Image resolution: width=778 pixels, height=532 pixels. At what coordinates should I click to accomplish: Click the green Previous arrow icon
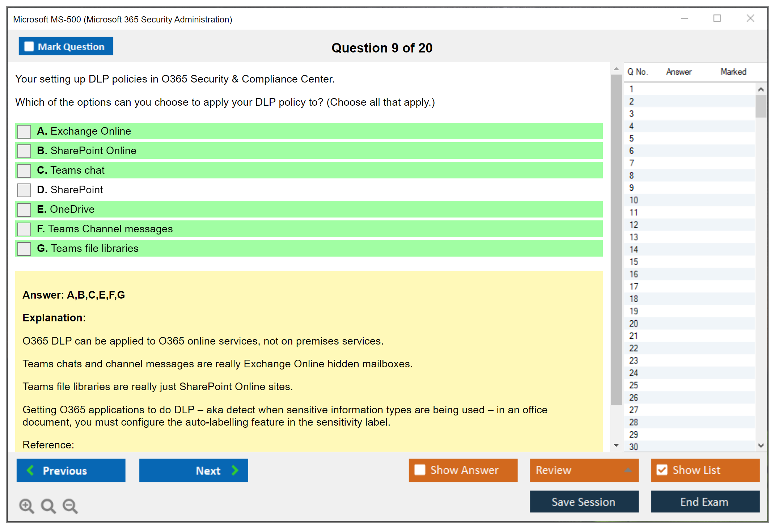[30, 470]
